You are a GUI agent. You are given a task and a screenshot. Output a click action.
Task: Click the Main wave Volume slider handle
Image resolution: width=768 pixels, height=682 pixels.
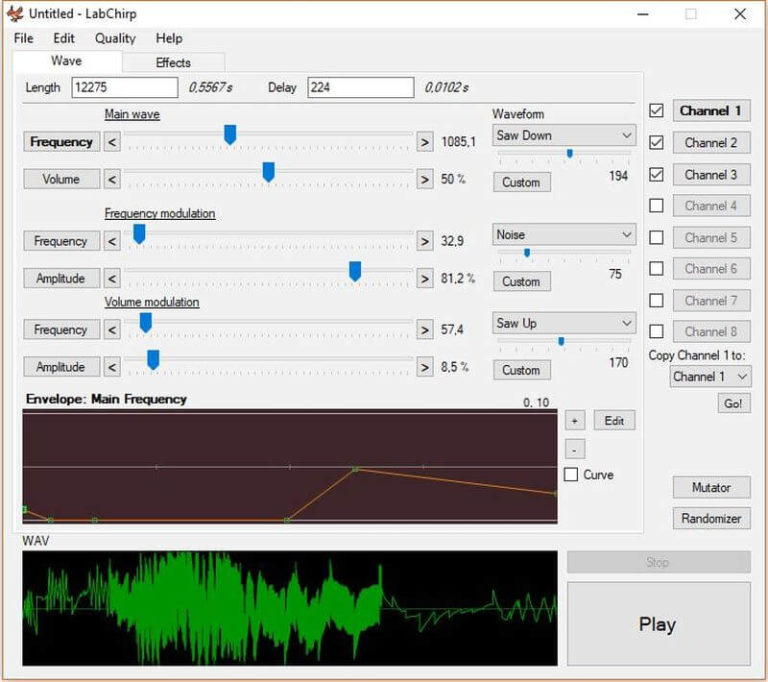click(x=268, y=172)
